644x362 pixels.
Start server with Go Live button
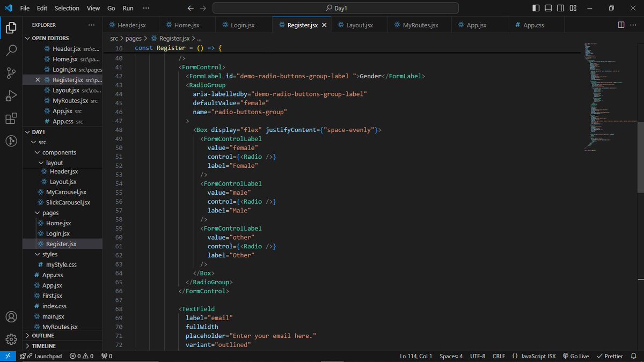click(575, 356)
